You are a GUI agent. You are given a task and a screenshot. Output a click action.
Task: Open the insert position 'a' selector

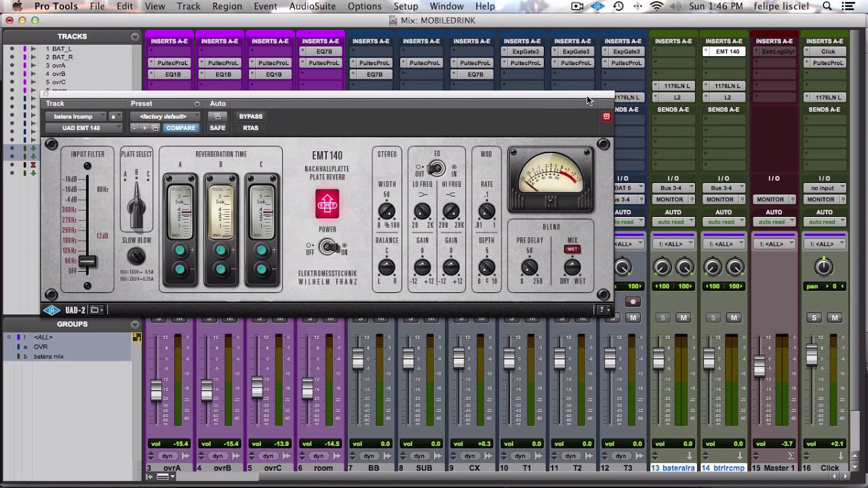click(115, 117)
